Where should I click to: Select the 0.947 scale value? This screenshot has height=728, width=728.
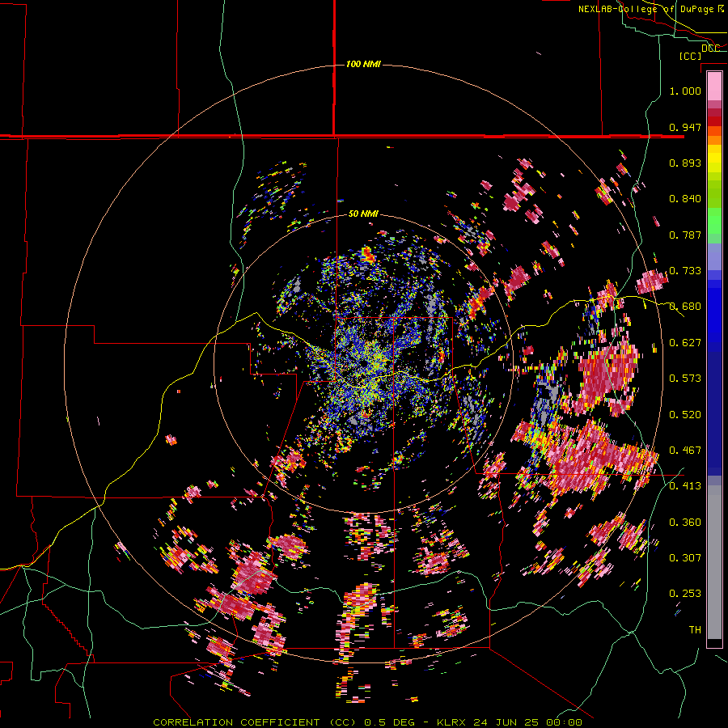(x=685, y=127)
